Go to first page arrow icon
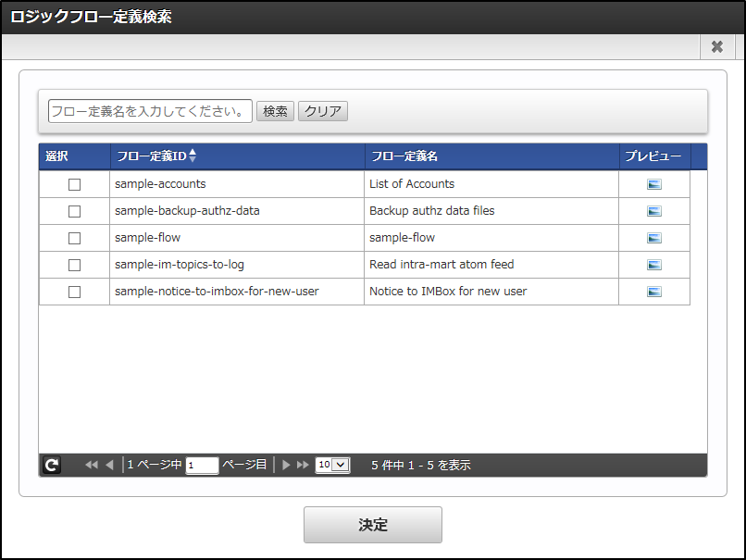The height and width of the screenshot is (560, 746). pyautogui.click(x=92, y=465)
